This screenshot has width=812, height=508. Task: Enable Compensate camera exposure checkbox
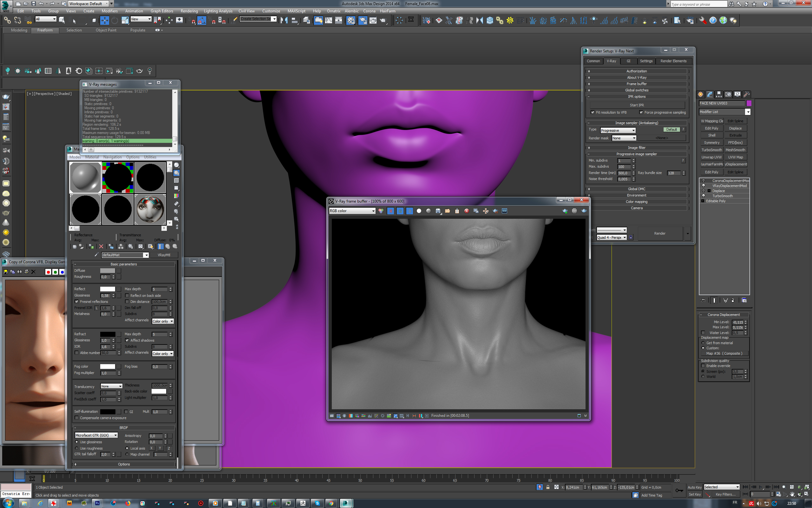[x=76, y=418]
